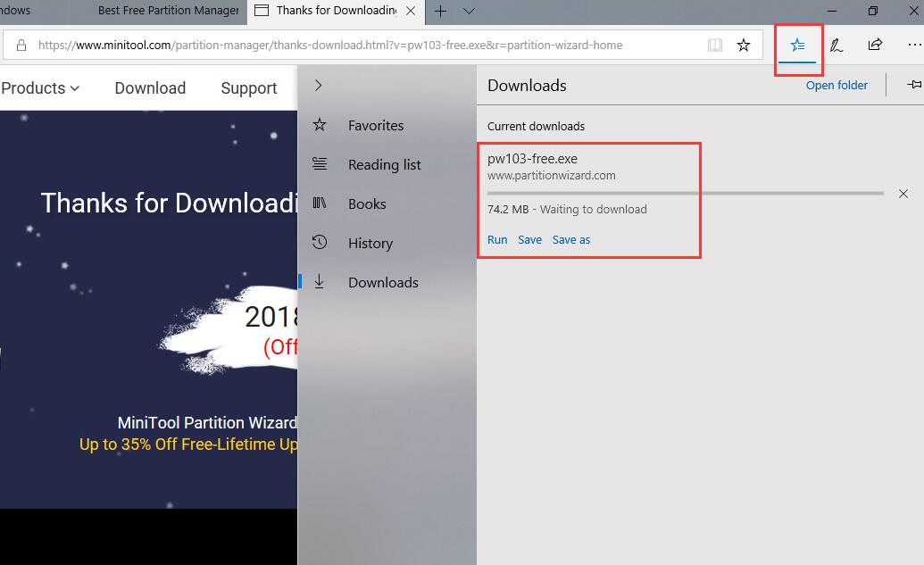The width and height of the screenshot is (924, 565).
Task: Select Reading list in the Hub sidebar
Action: [384, 165]
